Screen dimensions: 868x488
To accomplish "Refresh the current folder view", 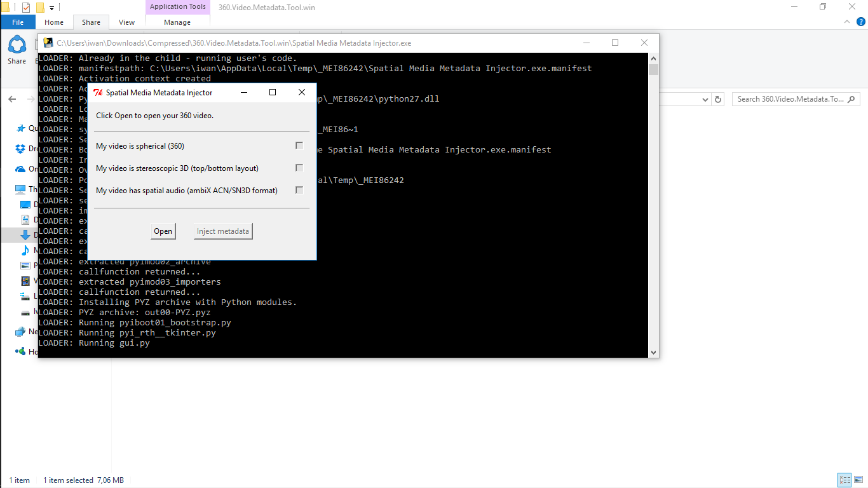I will [x=717, y=98].
